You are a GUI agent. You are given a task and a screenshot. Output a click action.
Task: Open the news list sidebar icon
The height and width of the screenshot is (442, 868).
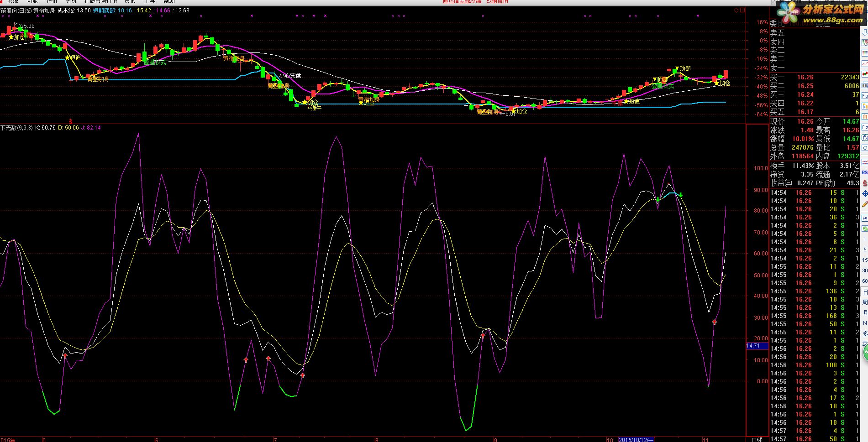point(865,84)
